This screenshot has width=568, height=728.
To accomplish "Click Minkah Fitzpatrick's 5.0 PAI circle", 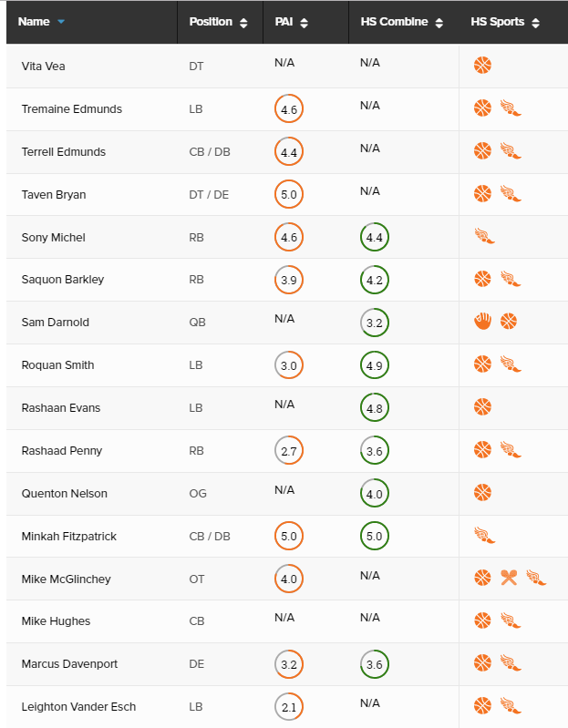I will [x=289, y=537].
